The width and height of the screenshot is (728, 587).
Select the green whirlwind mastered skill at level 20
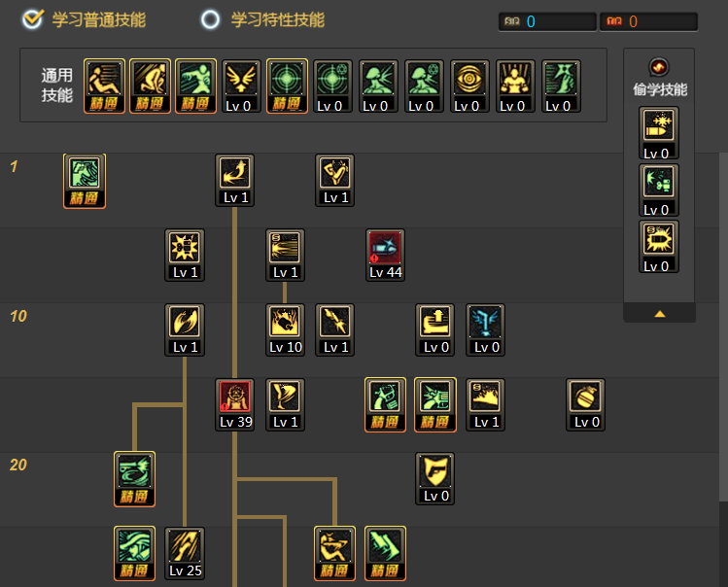[135, 479]
